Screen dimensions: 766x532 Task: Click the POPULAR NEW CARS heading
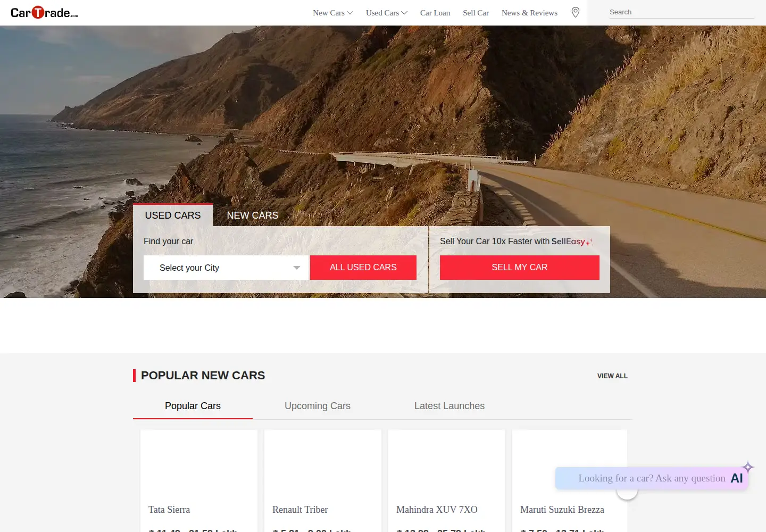pyautogui.click(x=203, y=376)
